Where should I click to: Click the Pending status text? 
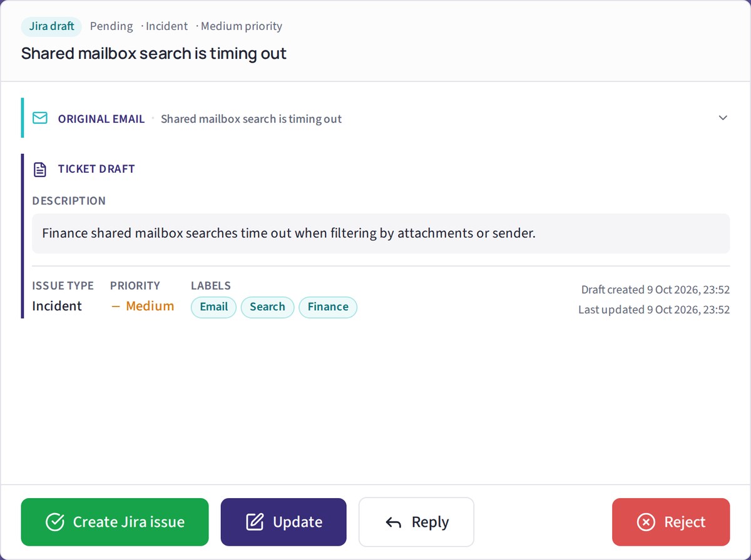tap(111, 26)
